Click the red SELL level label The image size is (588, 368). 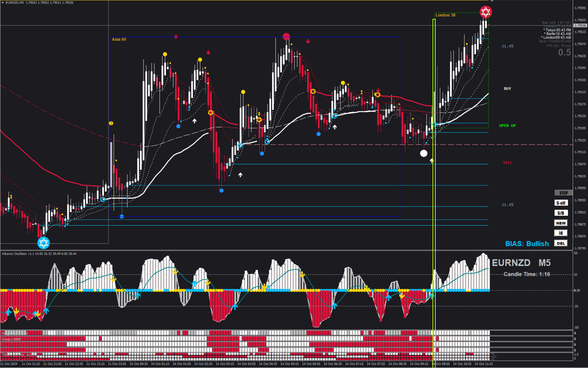(x=507, y=163)
